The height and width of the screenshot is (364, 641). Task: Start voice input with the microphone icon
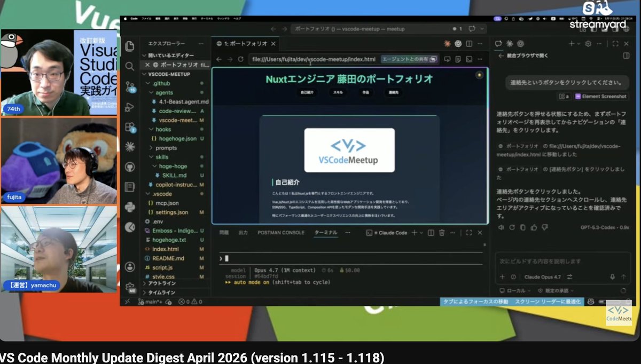pos(613,277)
